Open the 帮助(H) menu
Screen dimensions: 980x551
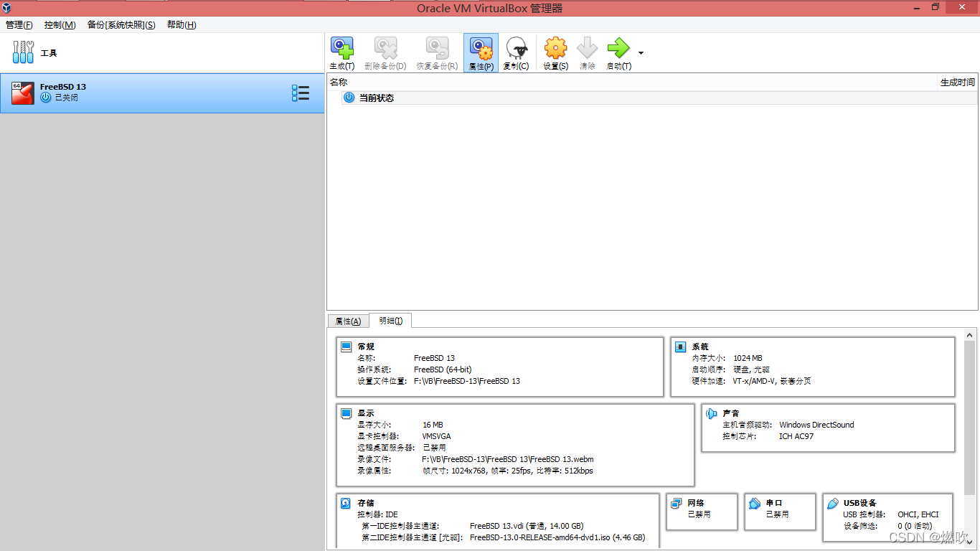click(182, 25)
